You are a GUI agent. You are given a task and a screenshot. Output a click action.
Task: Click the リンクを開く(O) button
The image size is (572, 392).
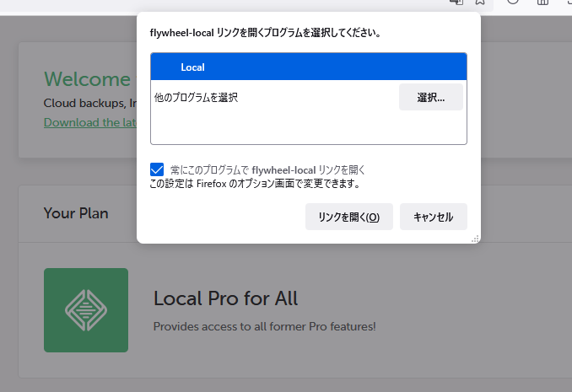pyautogui.click(x=349, y=217)
